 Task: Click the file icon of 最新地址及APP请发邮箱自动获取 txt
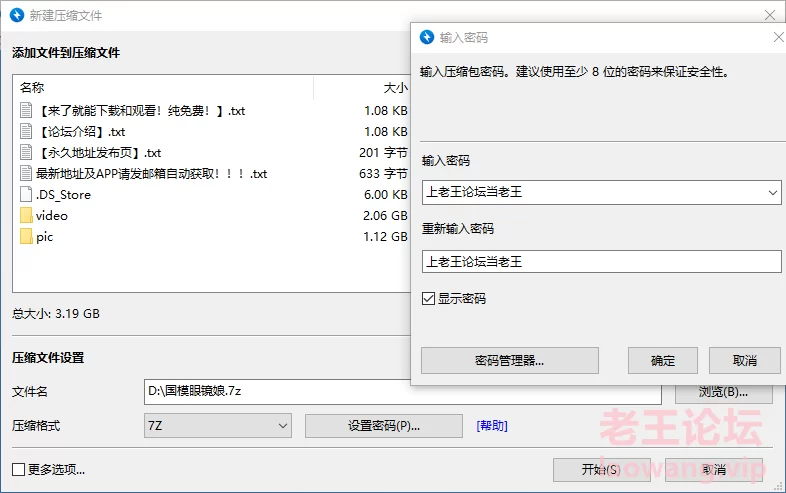click(26, 174)
